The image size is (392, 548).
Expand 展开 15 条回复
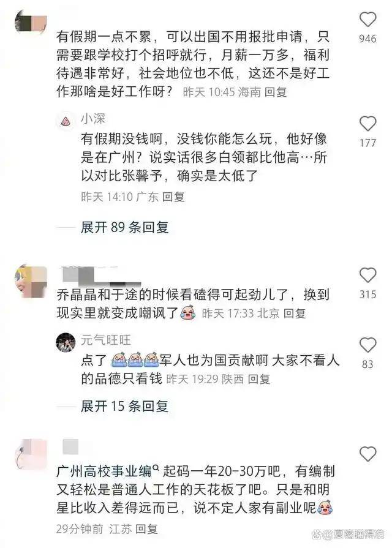(124, 406)
